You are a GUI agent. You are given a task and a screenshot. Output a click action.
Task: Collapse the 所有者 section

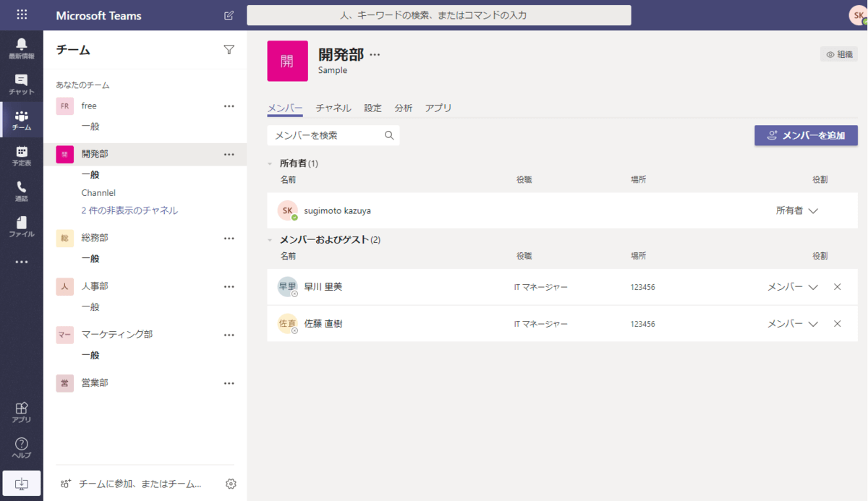click(x=270, y=163)
